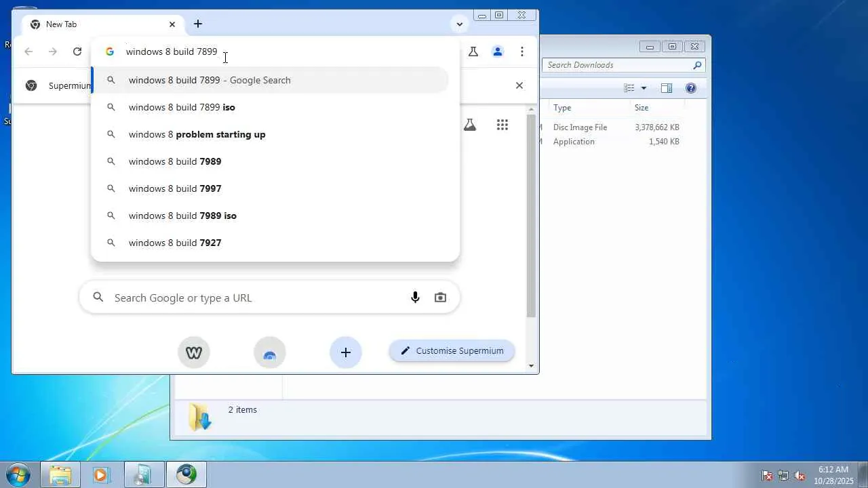Open the W shortcut tile
Image resolution: width=868 pixels, height=488 pixels.
194,352
